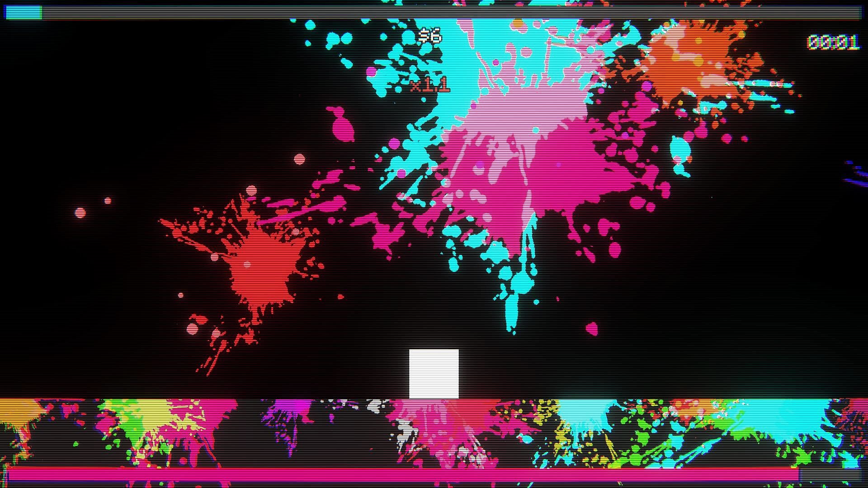Click the gray empty part of top bar
Screen dimensions: 868x488
[452, 13]
